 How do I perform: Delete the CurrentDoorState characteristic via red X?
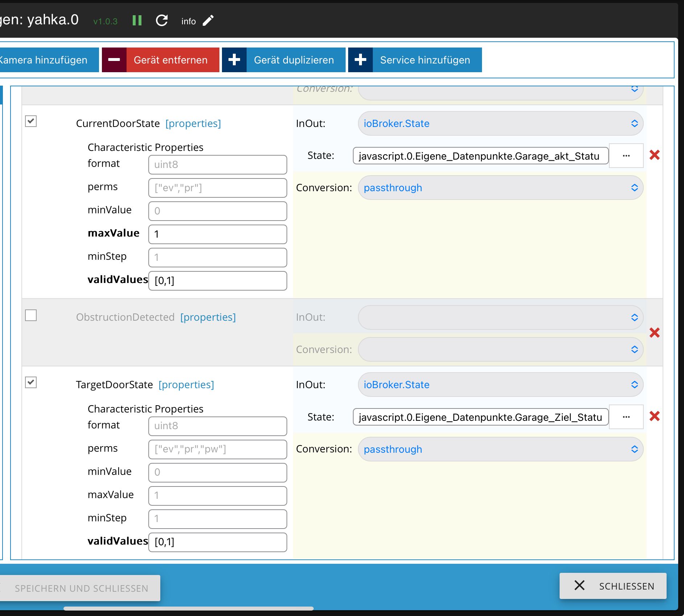pyautogui.click(x=655, y=155)
